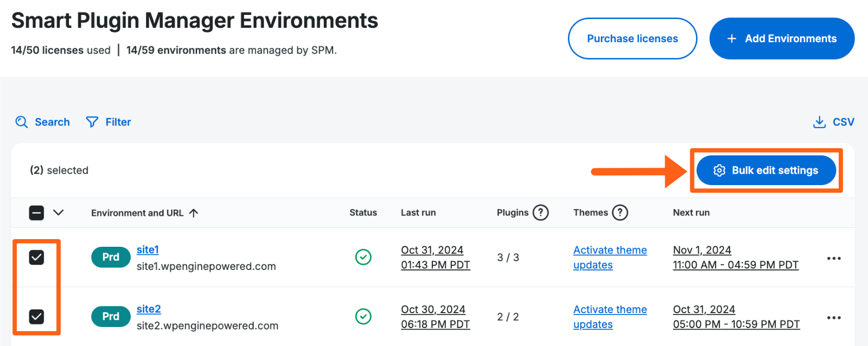Screen dimensions: 868x346
Task: Click the Next run column header
Action: click(x=691, y=213)
